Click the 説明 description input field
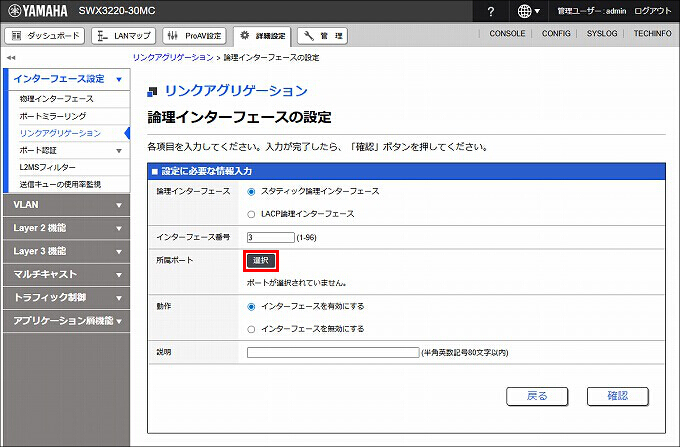The height and width of the screenshot is (447, 680). (x=333, y=352)
